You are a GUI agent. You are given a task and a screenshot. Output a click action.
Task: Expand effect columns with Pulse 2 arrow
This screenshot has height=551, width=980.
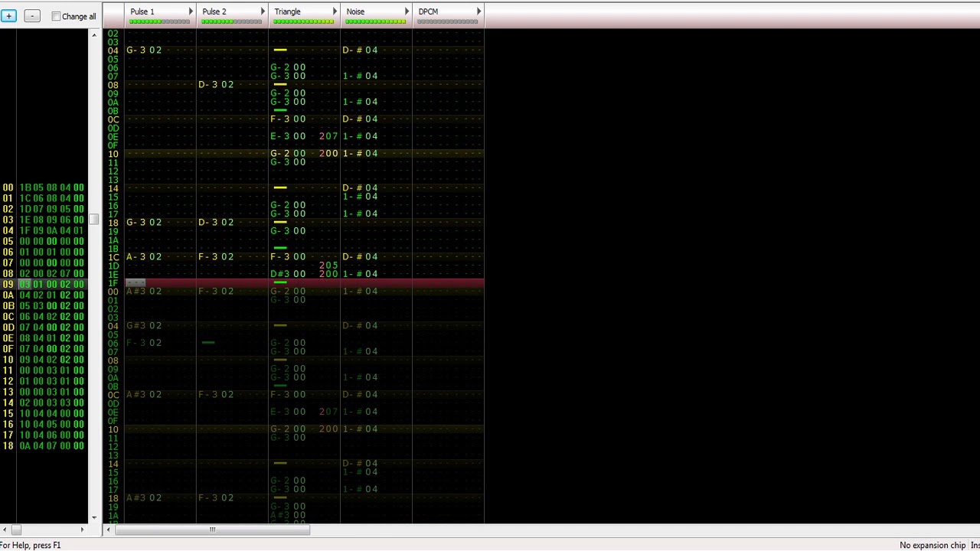click(263, 11)
